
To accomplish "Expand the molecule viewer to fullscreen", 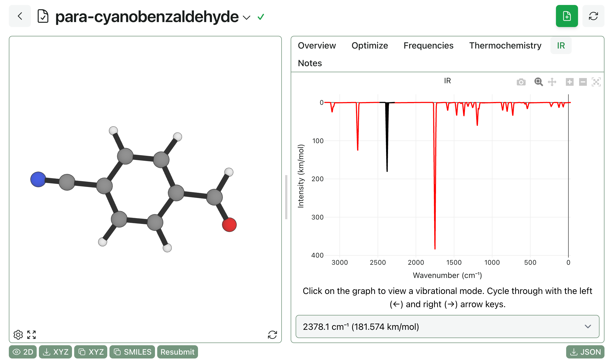I will [x=31, y=334].
